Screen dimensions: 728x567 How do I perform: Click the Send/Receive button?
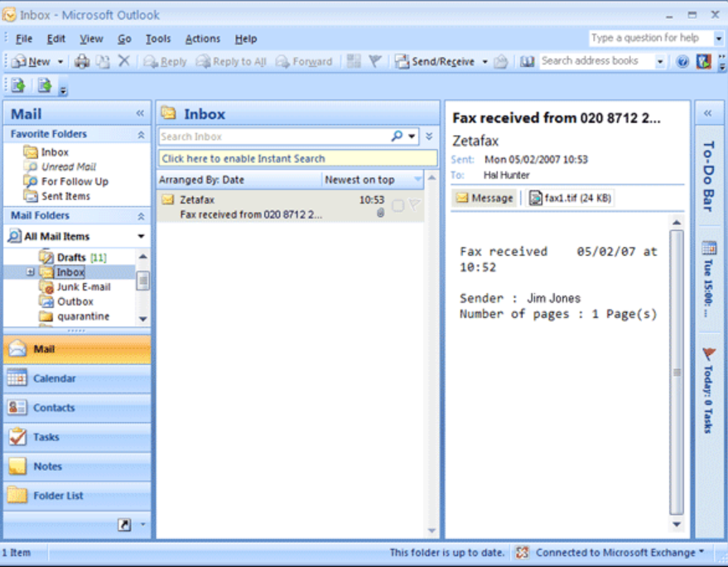[x=435, y=61]
